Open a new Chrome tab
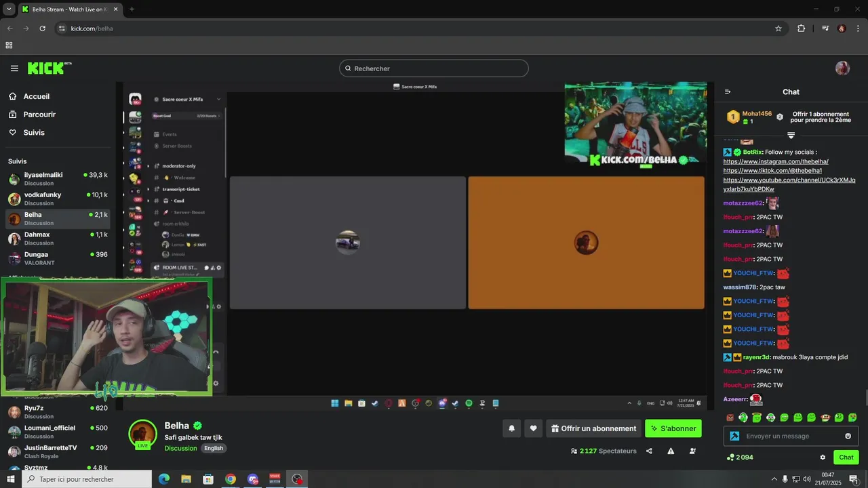The width and height of the screenshot is (868, 488). (132, 9)
